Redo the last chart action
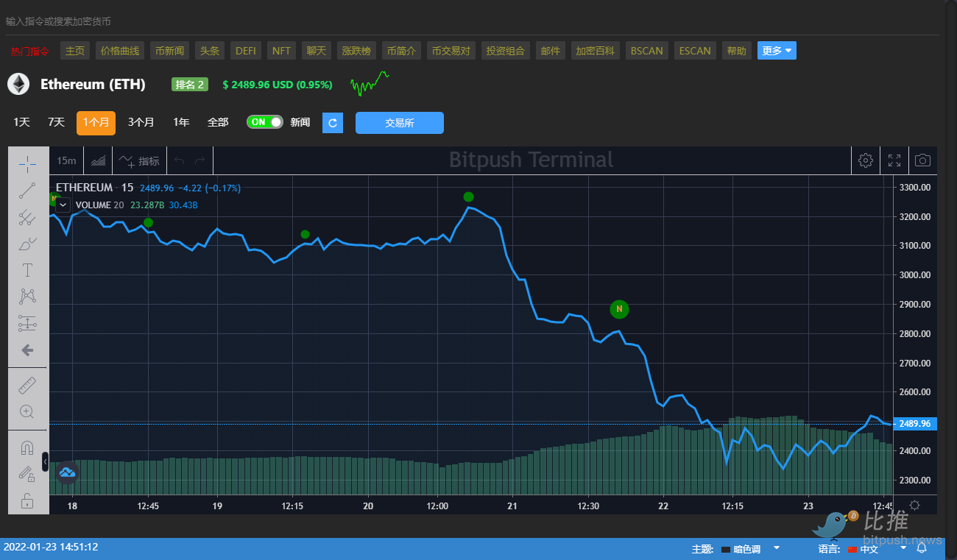This screenshot has height=560, width=957. (200, 160)
